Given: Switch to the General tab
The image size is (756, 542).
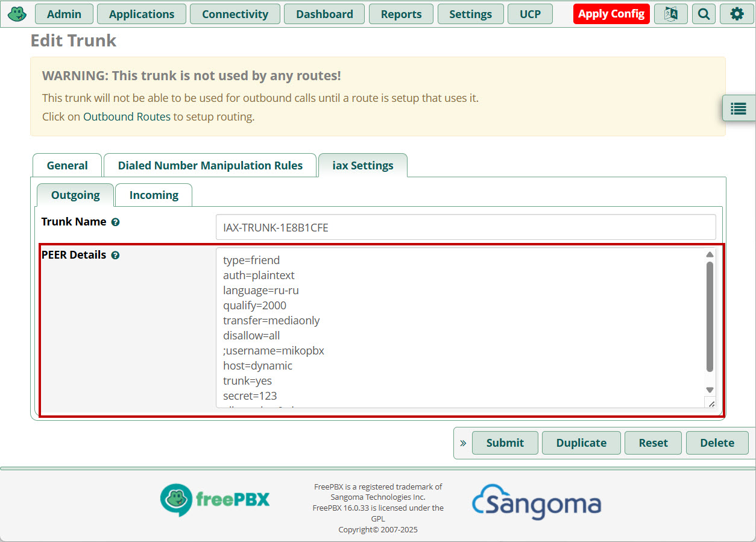Looking at the screenshot, I should point(67,165).
